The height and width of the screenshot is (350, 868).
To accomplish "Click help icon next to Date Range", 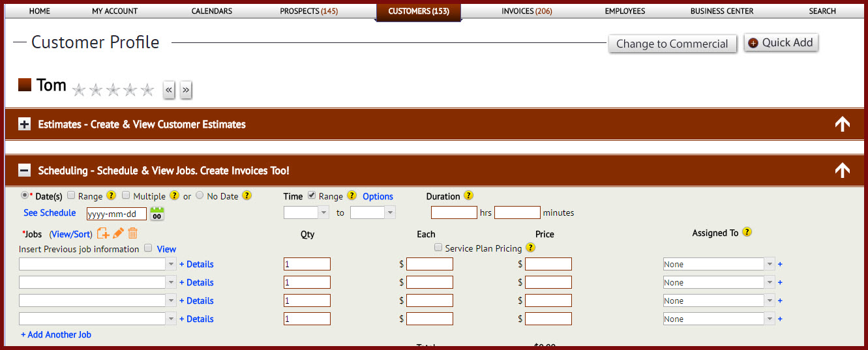I will pyautogui.click(x=112, y=196).
